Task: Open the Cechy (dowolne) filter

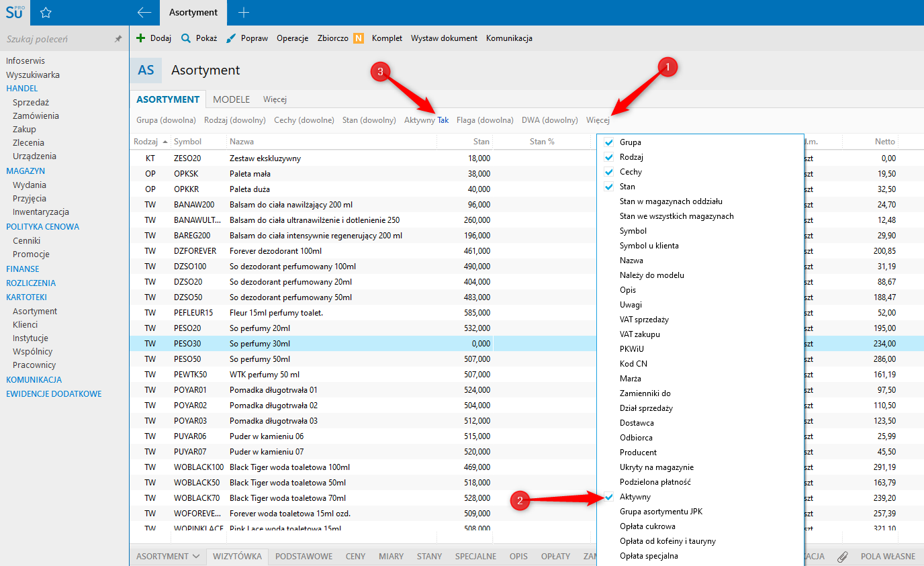Action: click(x=304, y=120)
